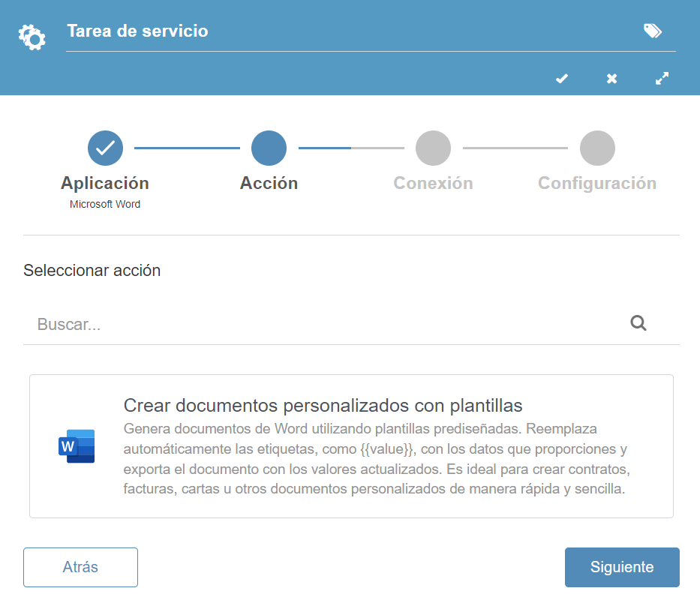Image resolution: width=700 pixels, height=615 pixels.
Task: Open the tags icon in header
Action: click(x=652, y=31)
